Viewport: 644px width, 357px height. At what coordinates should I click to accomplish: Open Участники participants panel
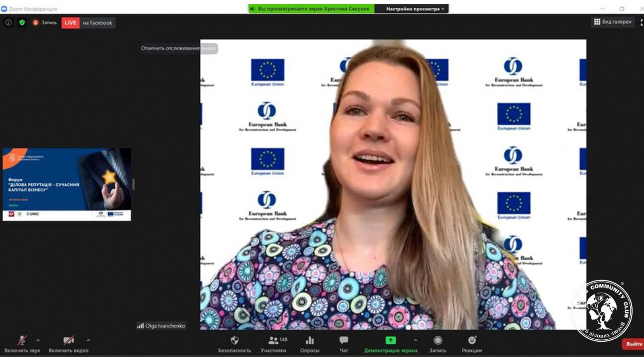[x=274, y=345]
